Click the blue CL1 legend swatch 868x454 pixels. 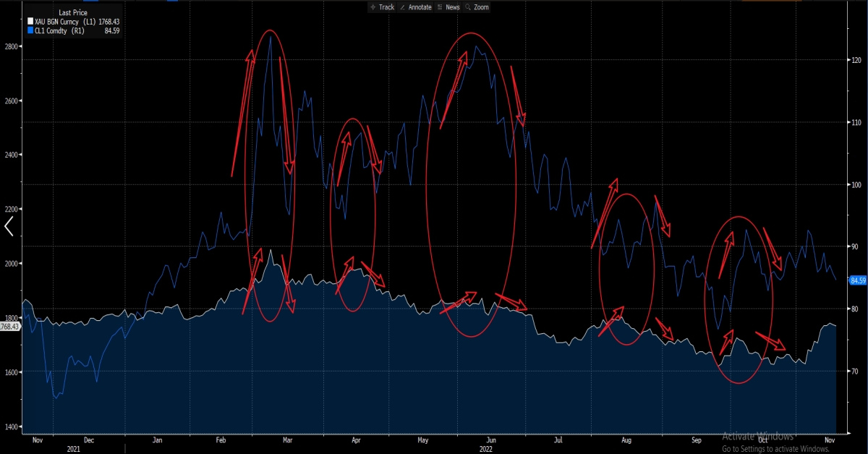coord(30,31)
